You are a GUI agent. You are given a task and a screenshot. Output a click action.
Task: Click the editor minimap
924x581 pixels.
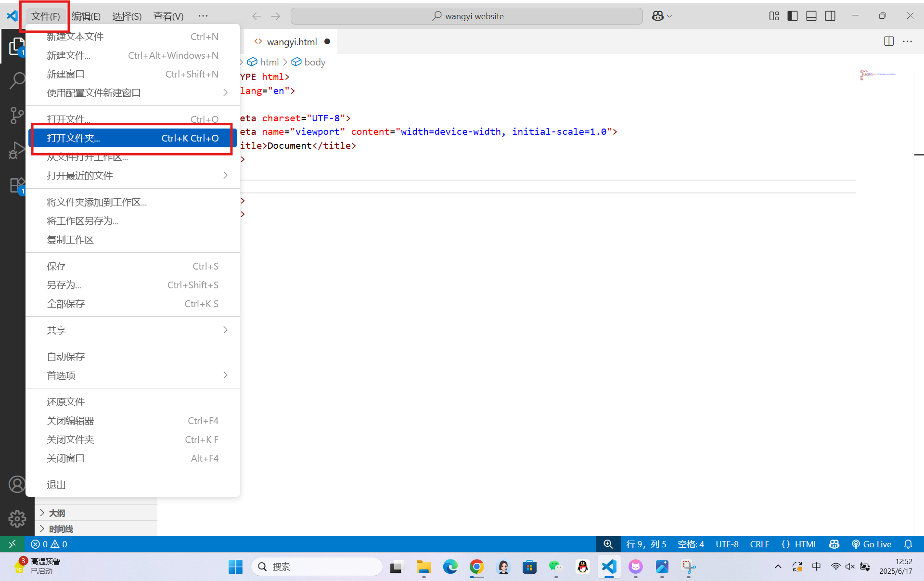pyautogui.click(x=877, y=75)
